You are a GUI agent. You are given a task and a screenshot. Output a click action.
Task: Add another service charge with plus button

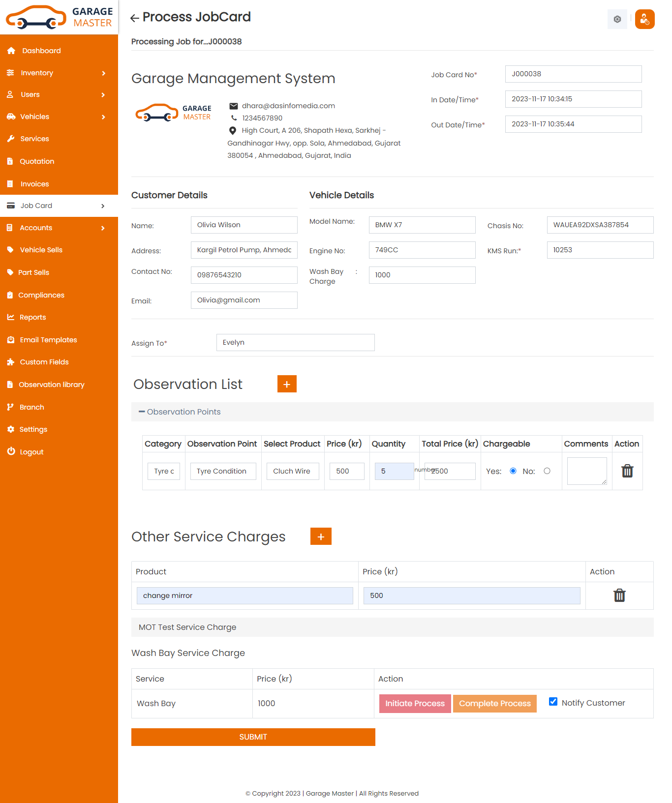point(321,536)
